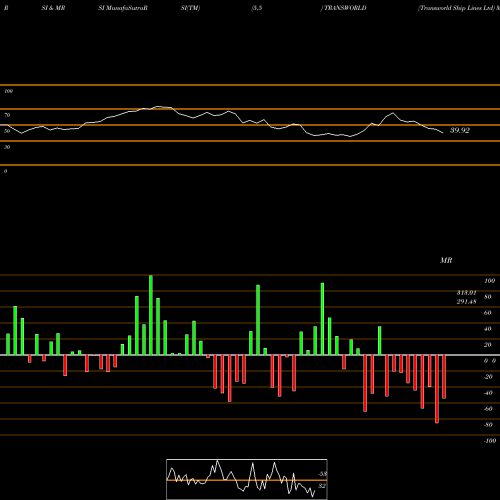500x500 pixels.
Task: Click the 80 label on MR axis
Action: pos(488,297)
